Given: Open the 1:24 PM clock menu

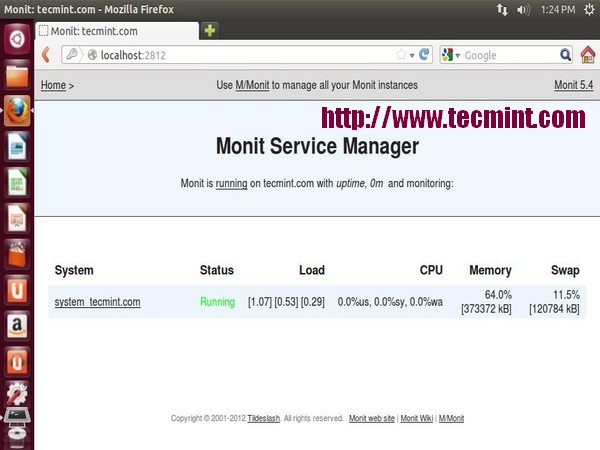Looking at the screenshot, I should [x=558, y=9].
